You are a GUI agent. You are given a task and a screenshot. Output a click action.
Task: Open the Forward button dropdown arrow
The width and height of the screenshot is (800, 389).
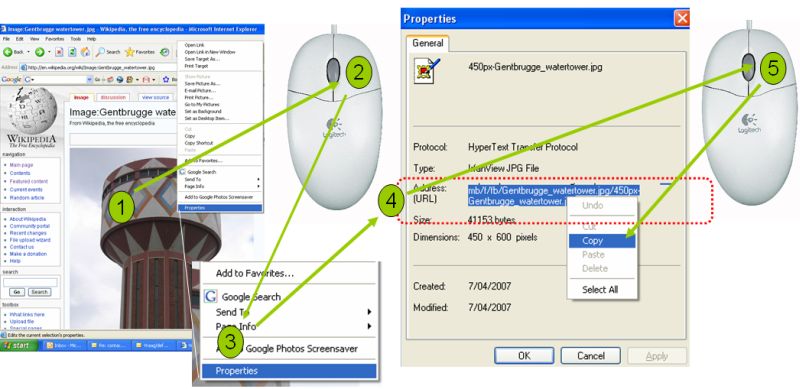pyautogui.click(x=49, y=52)
